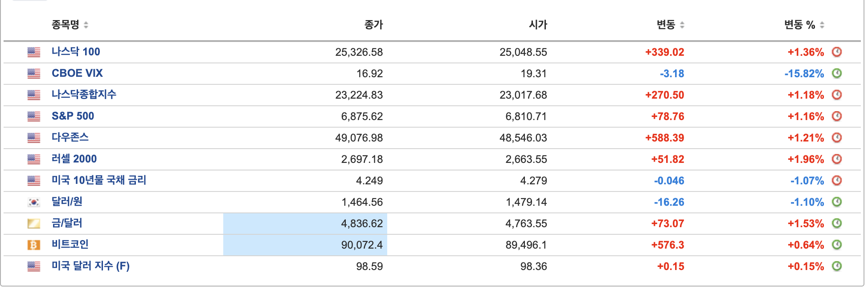Open the 미국 10년물 국채 금리 link

(x=99, y=180)
